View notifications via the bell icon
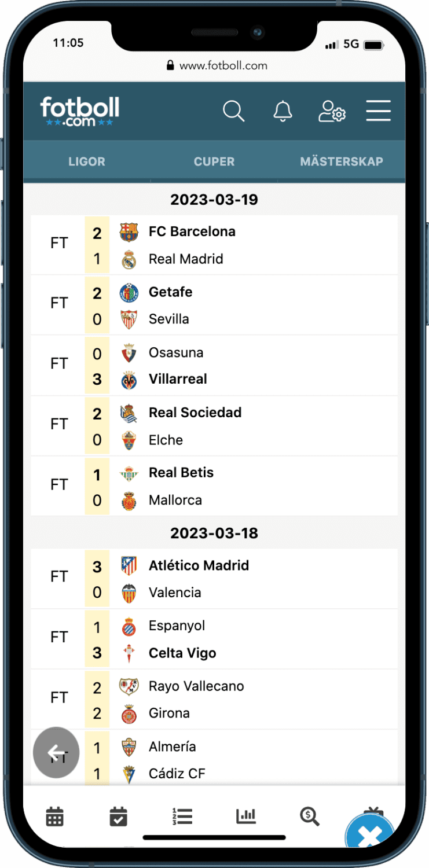This screenshot has height=868, width=429. [x=283, y=111]
